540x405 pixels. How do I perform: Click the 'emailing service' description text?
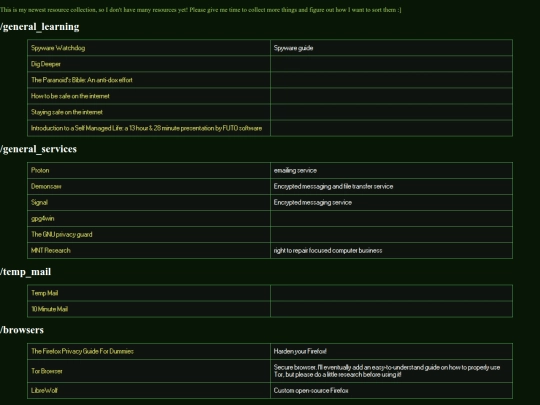[295, 170]
